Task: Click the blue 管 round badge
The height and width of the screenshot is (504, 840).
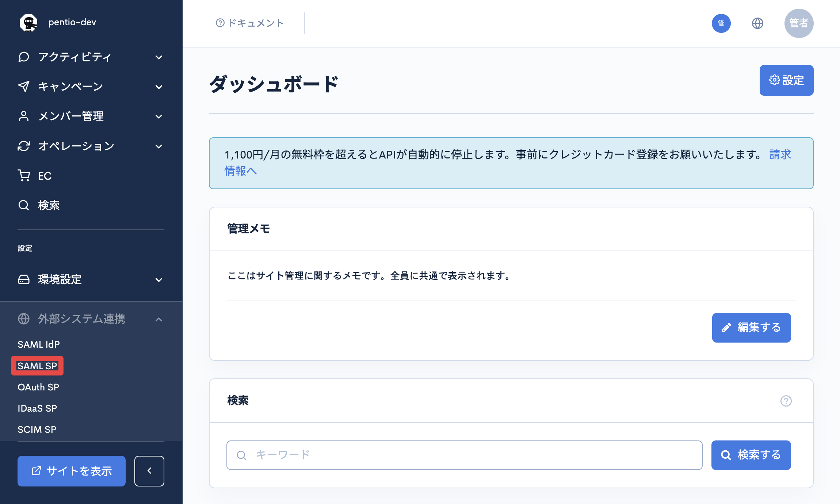Action: pyautogui.click(x=721, y=23)
